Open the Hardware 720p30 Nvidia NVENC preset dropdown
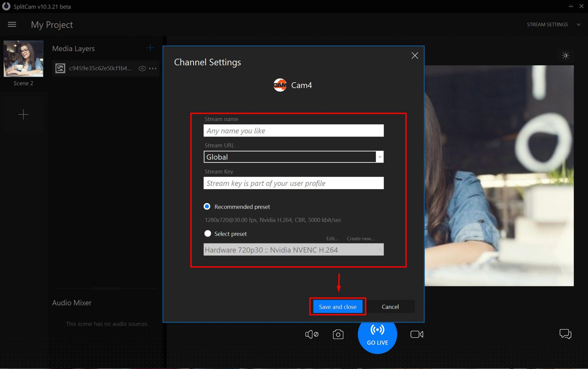The image size is (588, 369). [x=293, y=250]
